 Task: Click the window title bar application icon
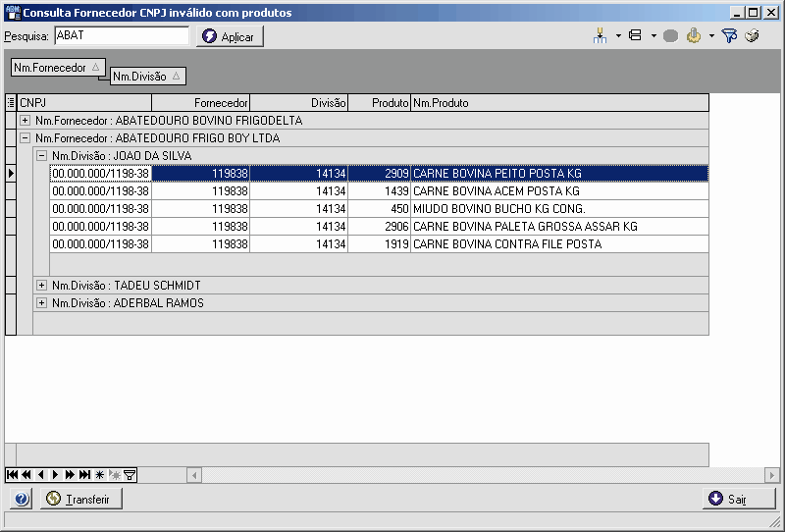coord(13,13)
